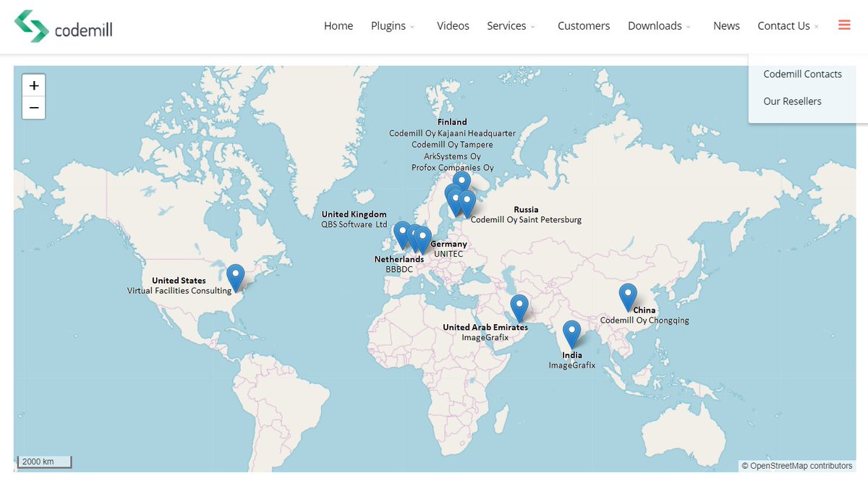Click the Codemill Oy Kajaani Headquarter label
The height and width of the screenshot is (484, 868).
click(453, 133)
